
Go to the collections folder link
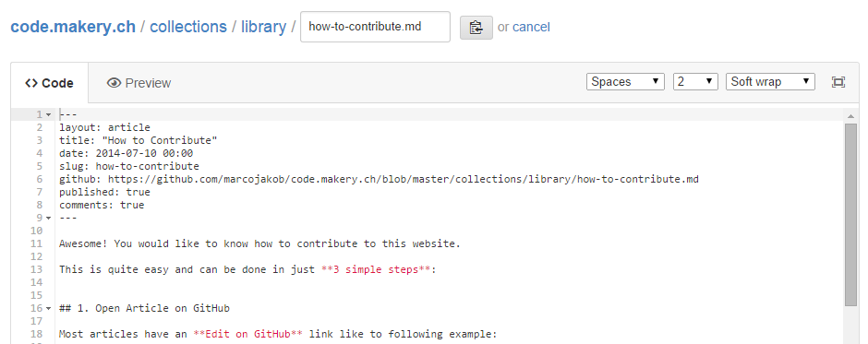tap(188, 27)
